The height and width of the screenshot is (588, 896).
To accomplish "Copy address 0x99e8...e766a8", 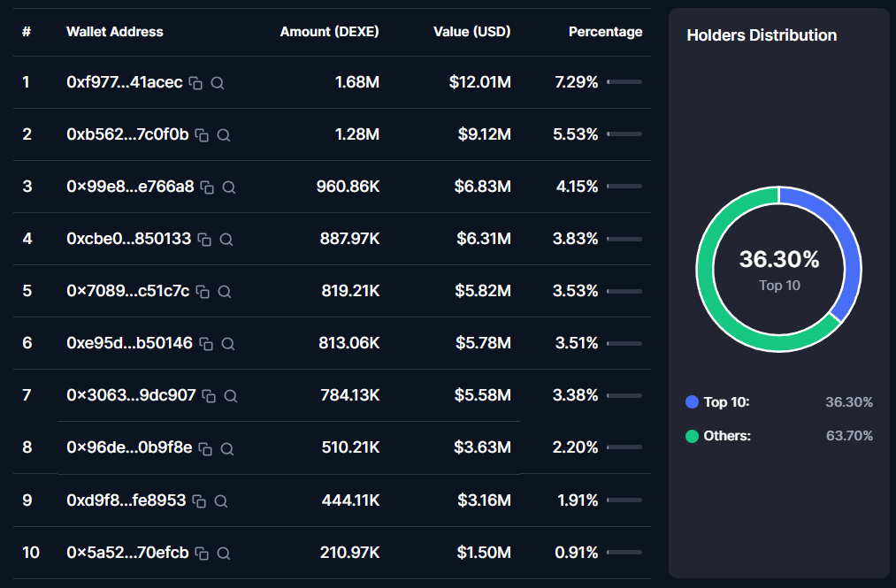I will [x=207, y=187].
